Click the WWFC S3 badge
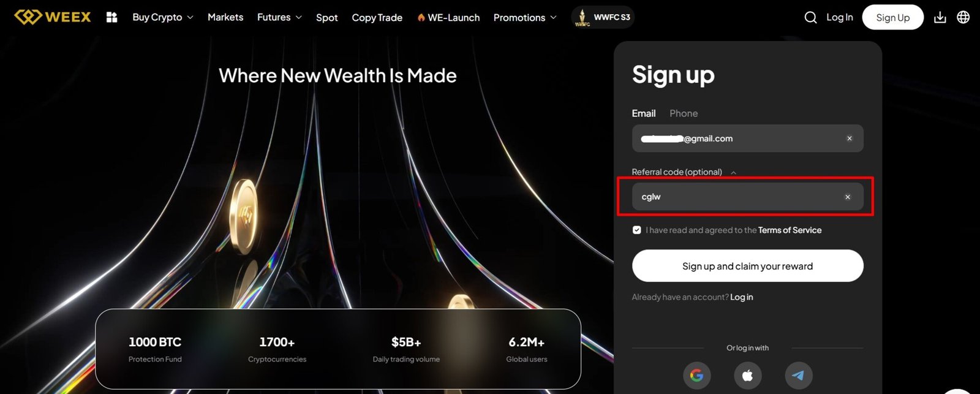This screenshot has width=980, height=394. tap(603, 17)
